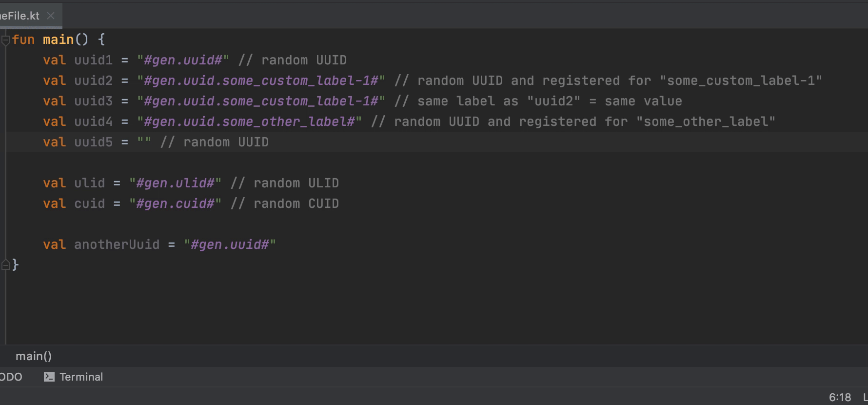Click the 6:18 cursor position indicator
This screenshot has width=868, height=405.
tap(840, 397)
